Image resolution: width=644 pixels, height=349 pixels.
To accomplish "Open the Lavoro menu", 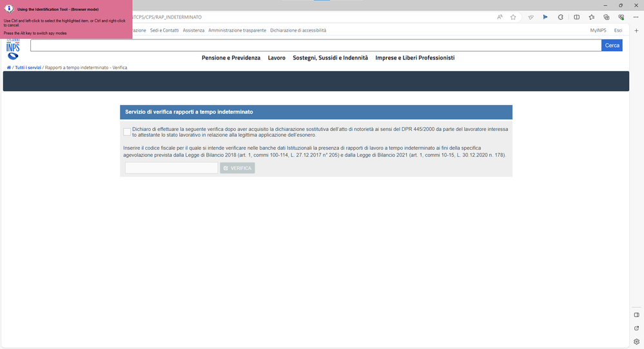I will (x=277, y=58).
